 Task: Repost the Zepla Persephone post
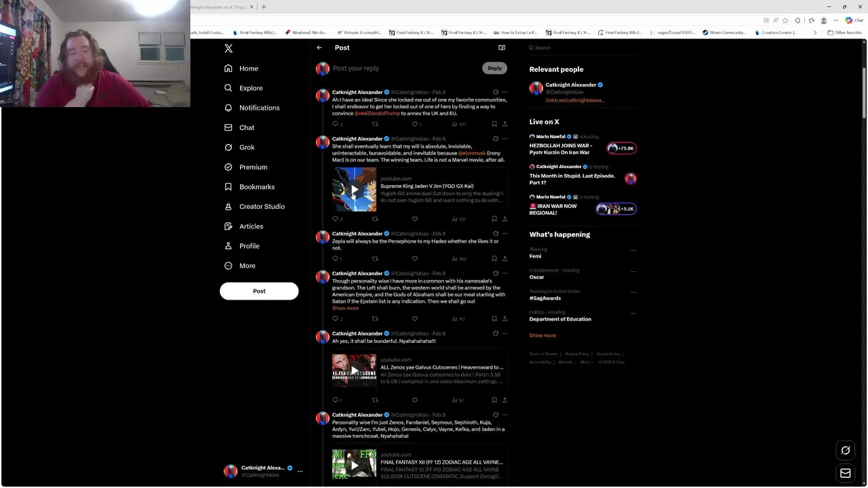[x=375, y=258]
